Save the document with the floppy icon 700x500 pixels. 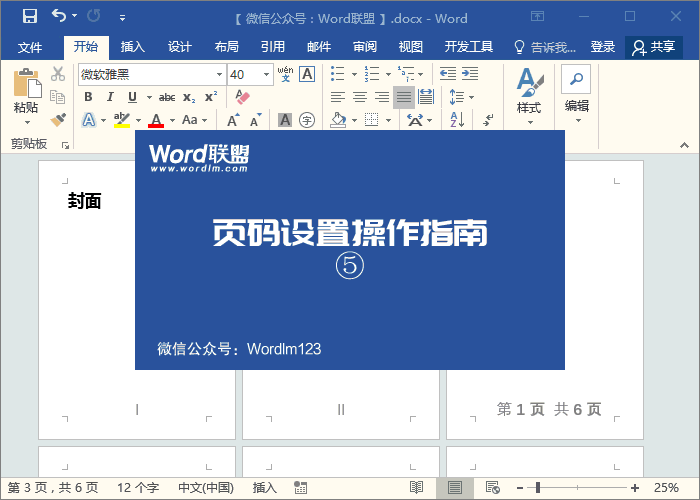30,17
